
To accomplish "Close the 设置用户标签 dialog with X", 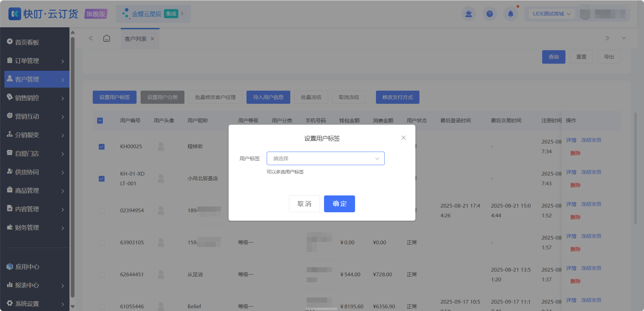I will tap(404, 137).
